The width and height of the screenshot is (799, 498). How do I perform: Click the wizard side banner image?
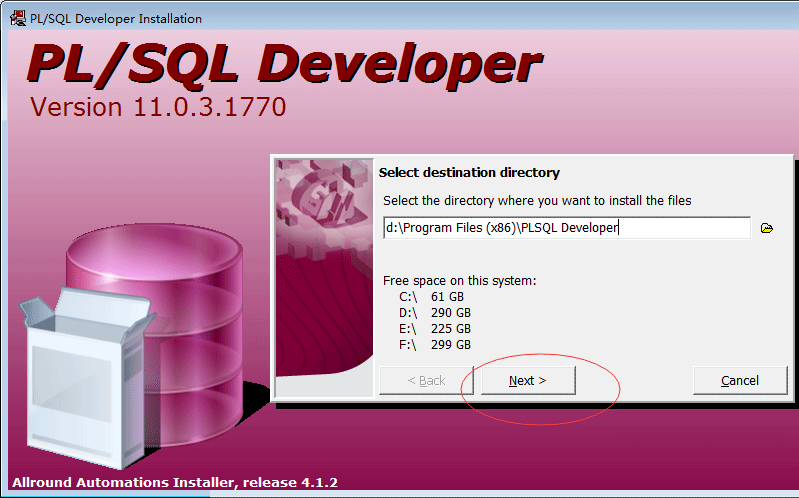324,277
